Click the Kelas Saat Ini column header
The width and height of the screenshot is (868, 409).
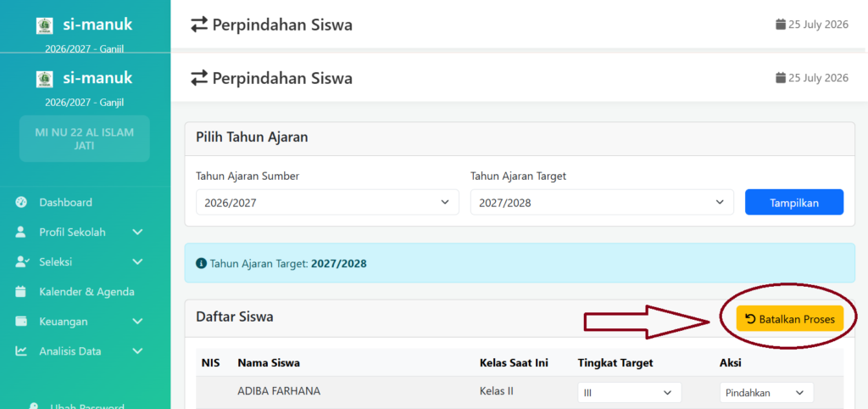click(514, 363)
